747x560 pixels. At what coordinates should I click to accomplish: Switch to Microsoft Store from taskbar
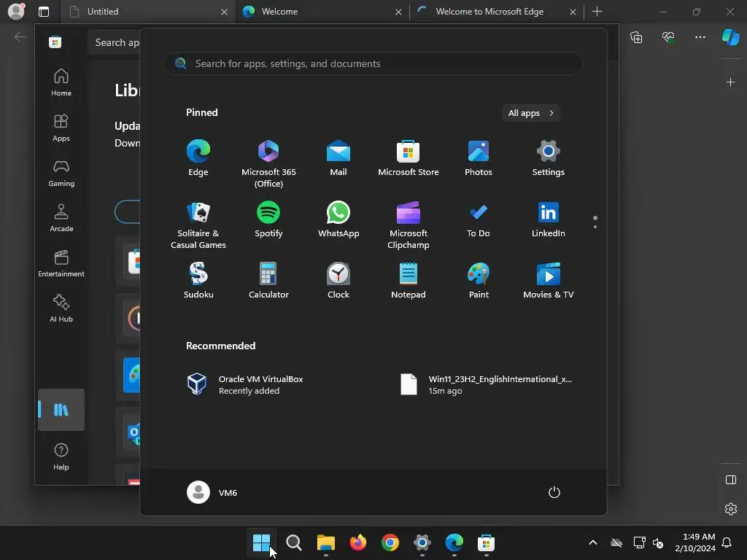[486, 542]
